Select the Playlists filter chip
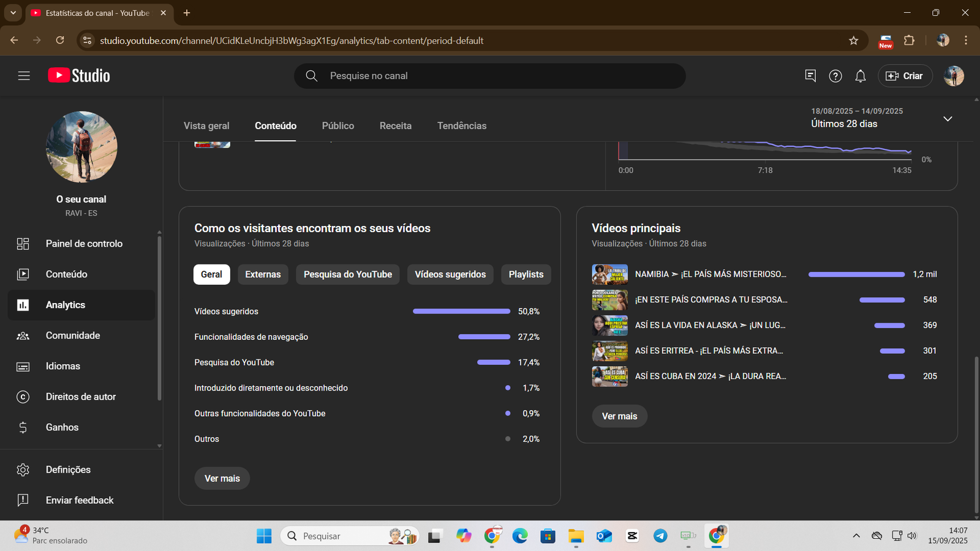 526,274
